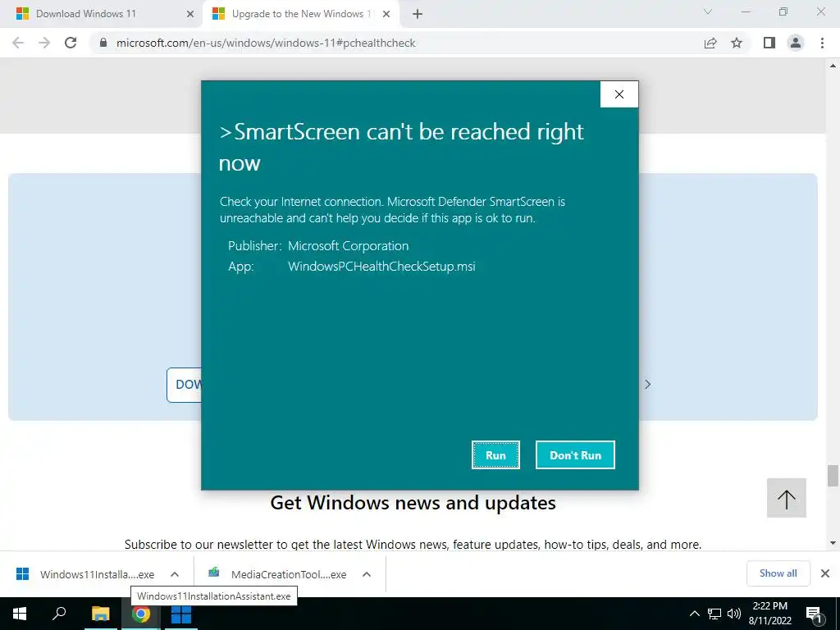
Task: Close the SmartScreen dialog with X
Action: [619, 94]
